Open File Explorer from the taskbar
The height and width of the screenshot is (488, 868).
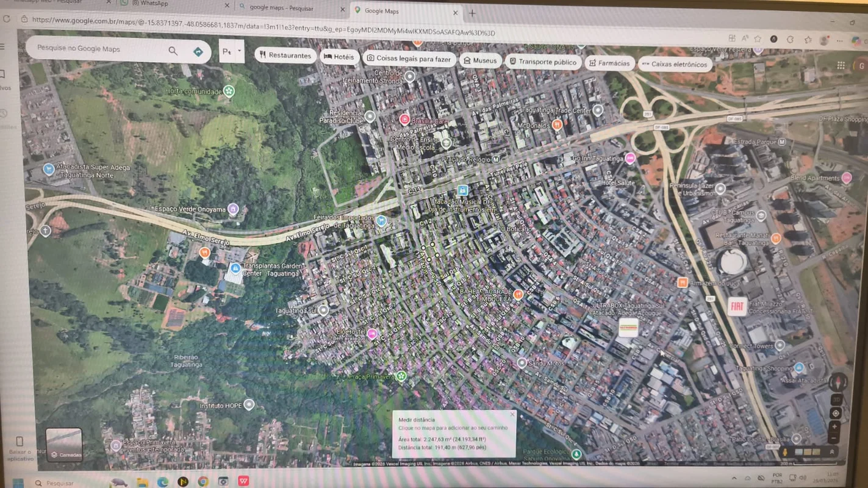(x=142, y=483)
